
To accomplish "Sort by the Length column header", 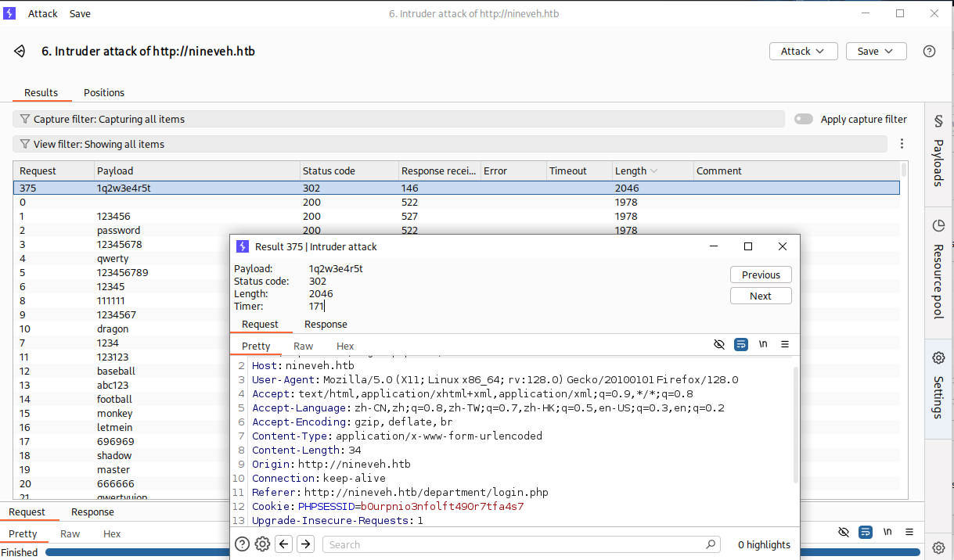I will click(653, 171).
